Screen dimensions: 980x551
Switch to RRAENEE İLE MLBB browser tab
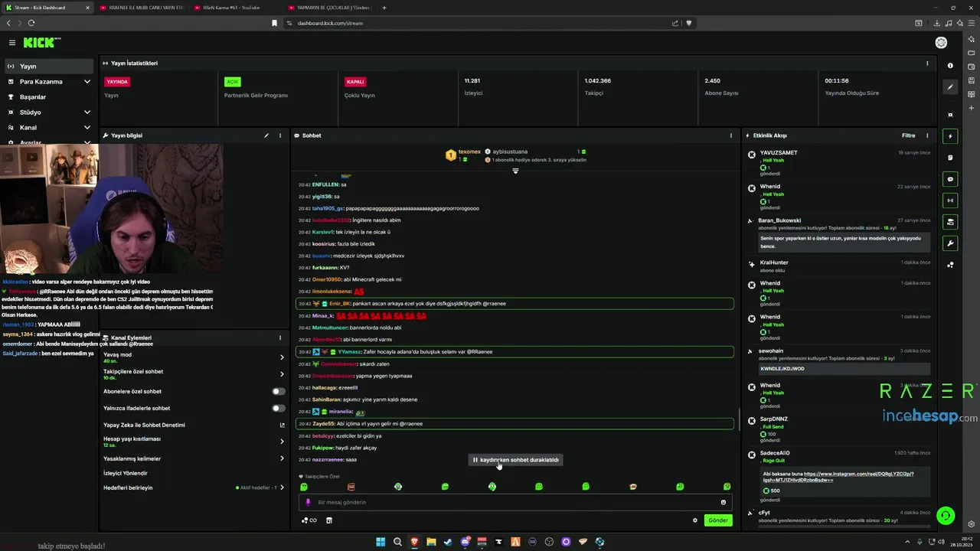142,8
